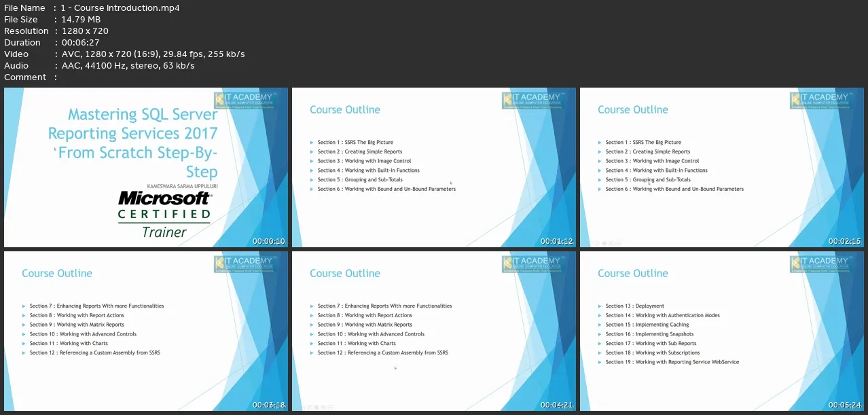Click 'Section 17 : Working with Sub Reports'
This screenshot has width=868, height=415.
pyautogui.click(x=651, y=344)
